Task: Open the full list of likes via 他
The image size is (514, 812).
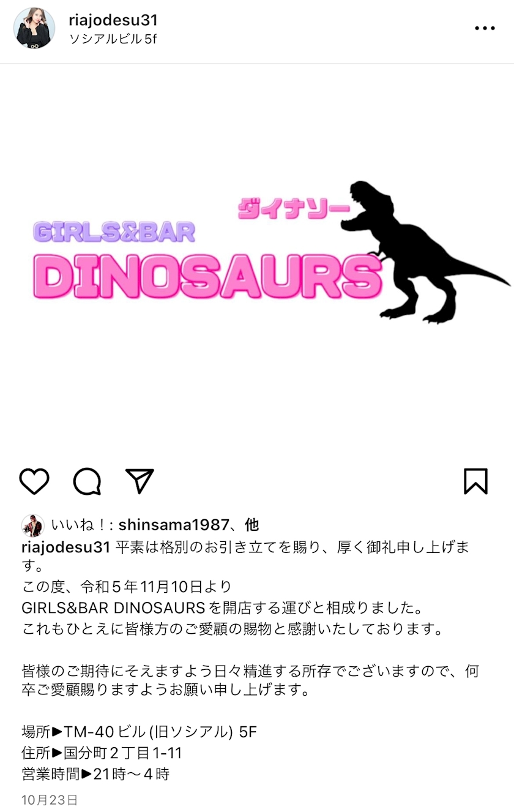Action: (x=251, y=525)
